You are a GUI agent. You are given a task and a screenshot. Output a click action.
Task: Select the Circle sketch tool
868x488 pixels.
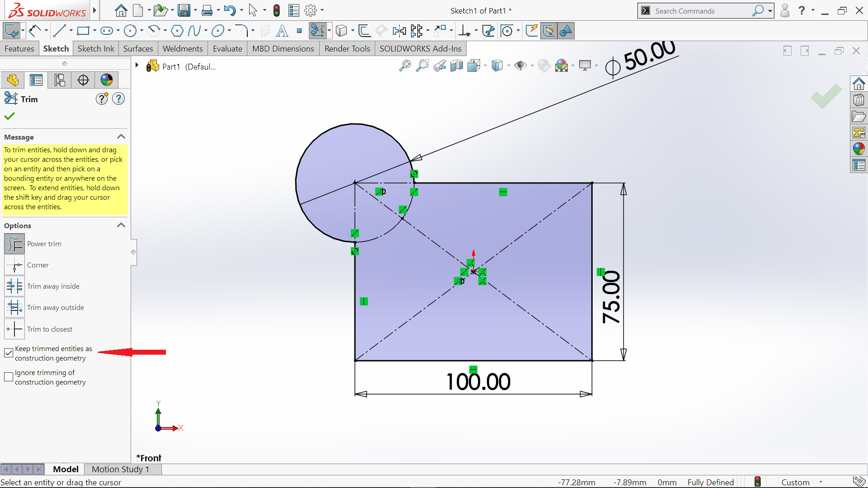pyautogui.click(x=130, y=31)
